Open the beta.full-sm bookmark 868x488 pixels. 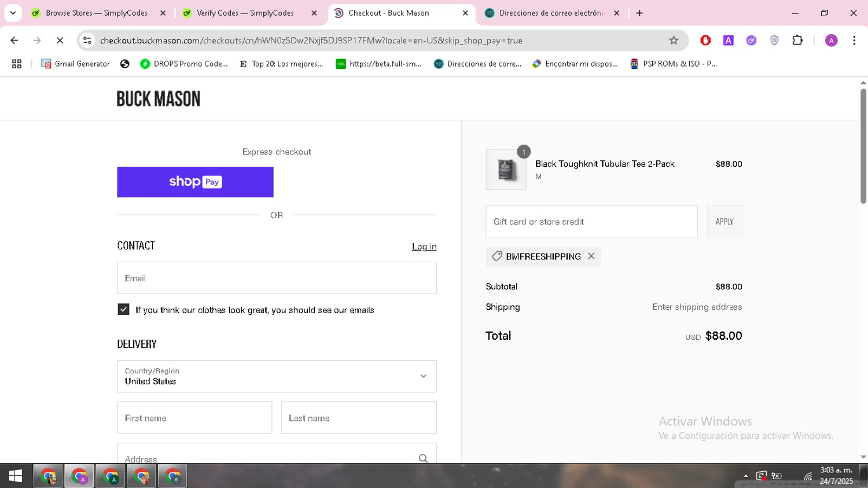[378, 64]
